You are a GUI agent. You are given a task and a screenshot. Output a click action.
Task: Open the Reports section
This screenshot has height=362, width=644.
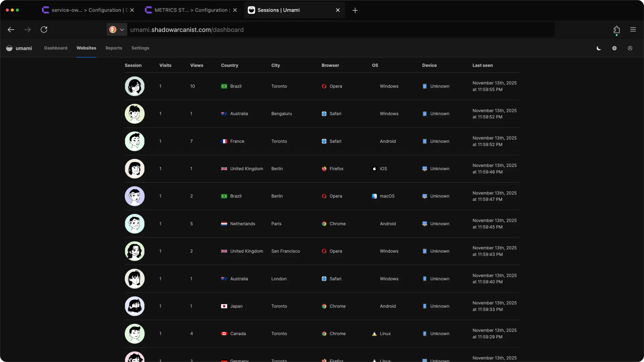114,48
